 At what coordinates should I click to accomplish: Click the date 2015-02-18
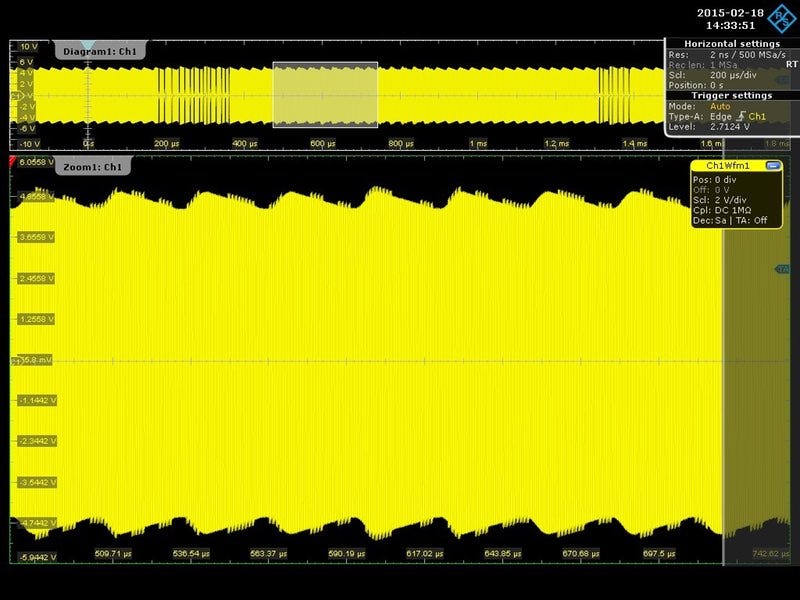(x=730, y=13)
